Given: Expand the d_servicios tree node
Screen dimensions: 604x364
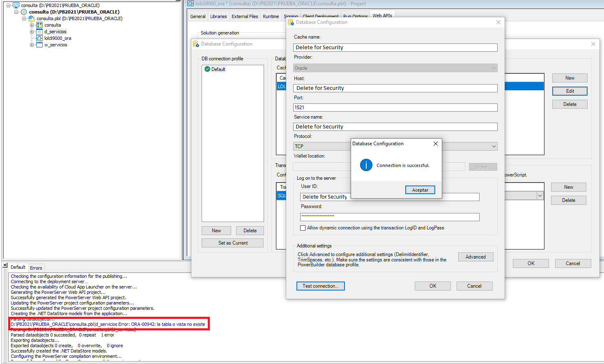Looking at the screenshot, I should (x=32, y=32).
